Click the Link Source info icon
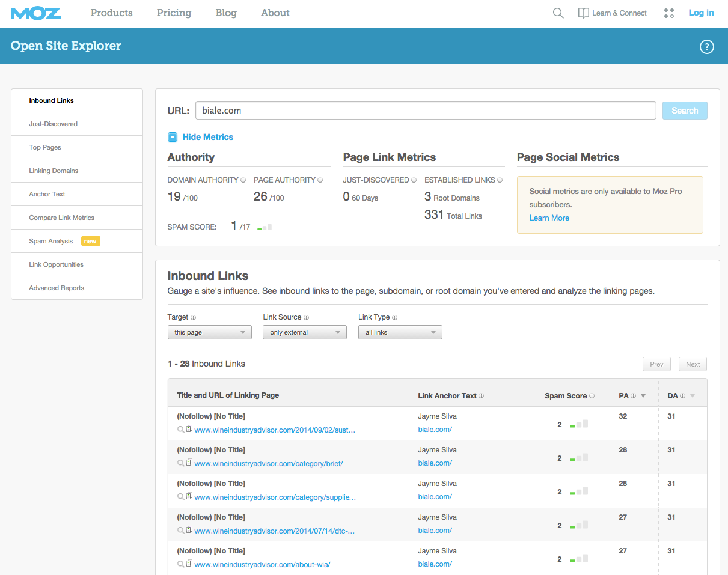This screenshot has width=728, height=575. click(306, 317)
